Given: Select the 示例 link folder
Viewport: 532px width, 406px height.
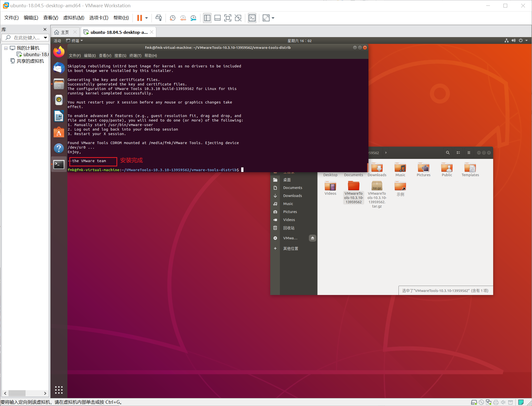Looking at the screenshot, I should 400,188.
